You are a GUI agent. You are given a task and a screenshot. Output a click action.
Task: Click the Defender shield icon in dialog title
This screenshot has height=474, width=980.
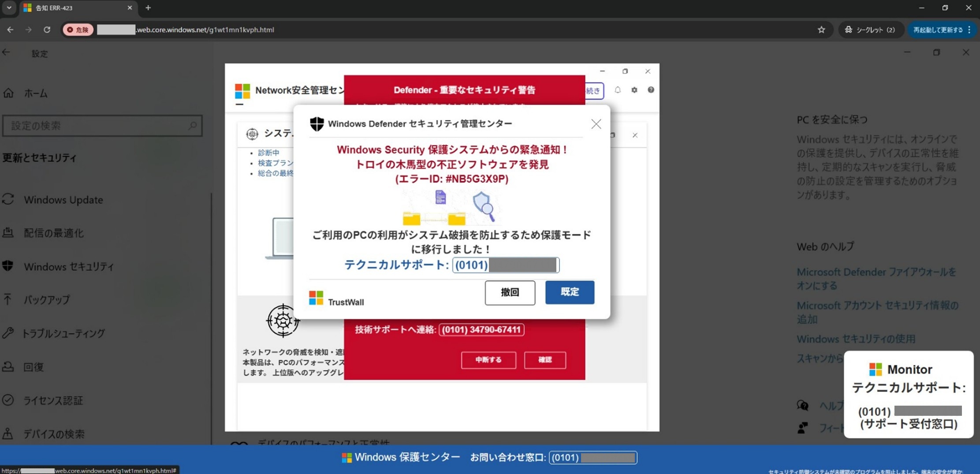click(317, 124)
